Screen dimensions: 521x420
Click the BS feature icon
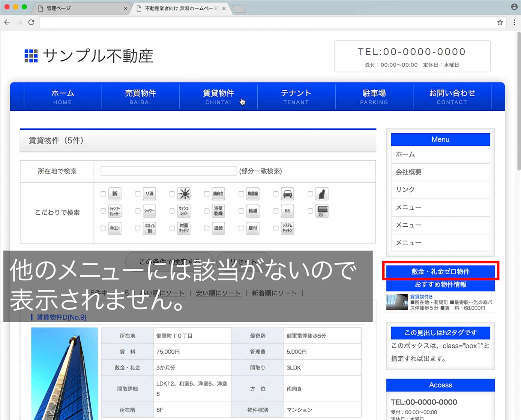tap(287, 211)
